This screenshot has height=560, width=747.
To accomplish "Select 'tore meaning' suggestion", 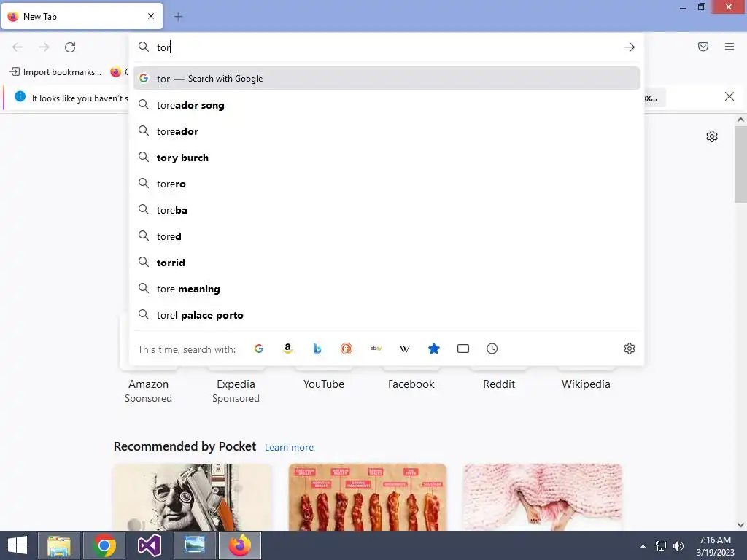I will [x=387, y=289].
